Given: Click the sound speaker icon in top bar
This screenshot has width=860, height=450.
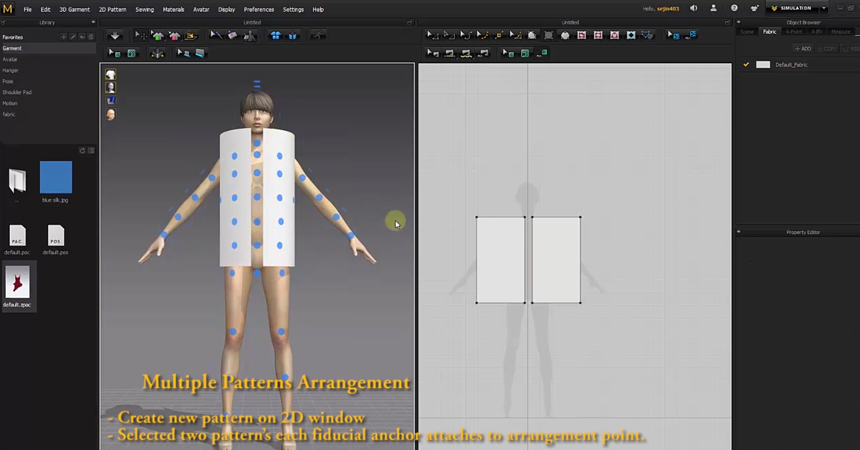Looking at the screenshot, I should (694, 9).
